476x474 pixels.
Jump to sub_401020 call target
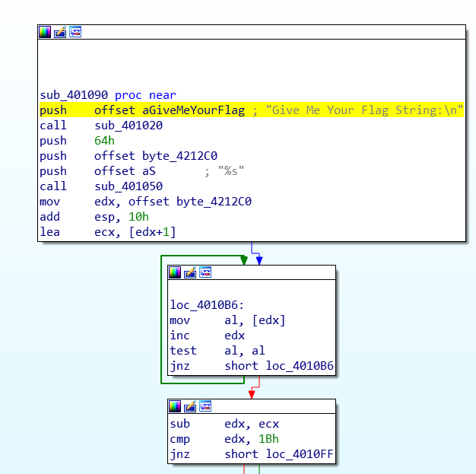128,126
